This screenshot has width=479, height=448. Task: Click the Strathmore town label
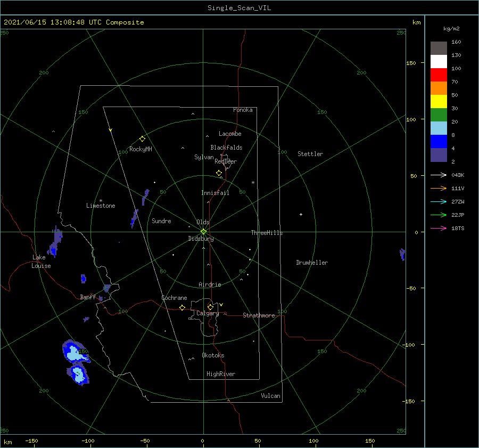[259, 315]
